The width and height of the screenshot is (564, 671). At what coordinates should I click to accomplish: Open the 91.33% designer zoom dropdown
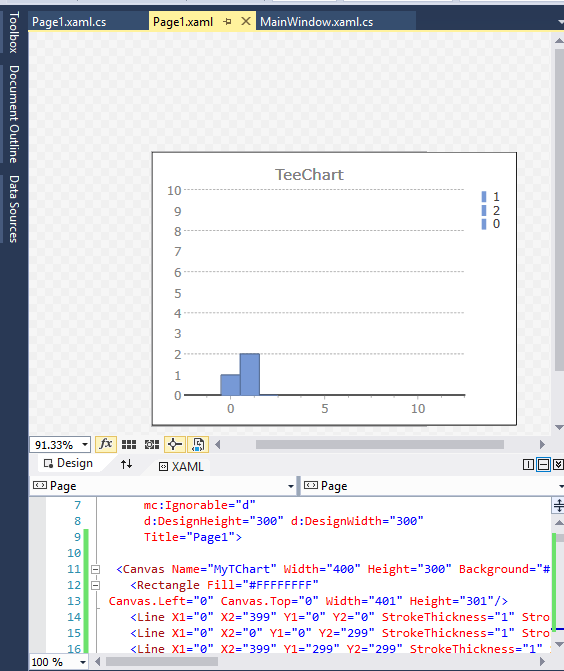85,445
